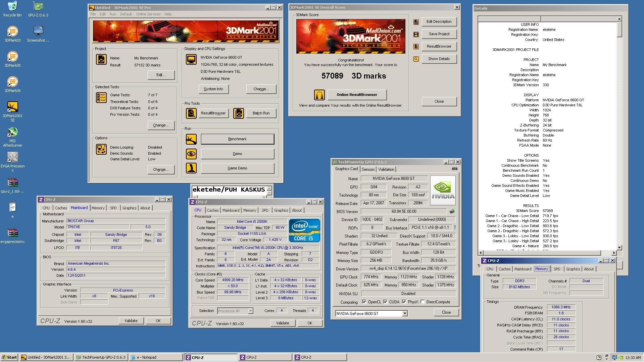Toggle the PhysX checkbox in GPU-Z
The width and height of the screenshot is (644, 362).
(404, 302)
